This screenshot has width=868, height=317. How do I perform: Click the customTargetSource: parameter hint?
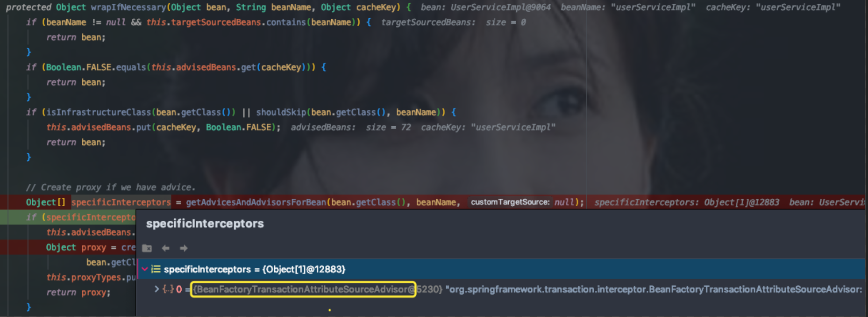pos(510,202)
